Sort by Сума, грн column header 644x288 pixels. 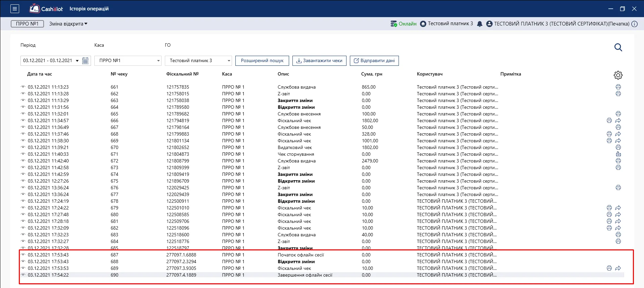click(x=372, y=74)
